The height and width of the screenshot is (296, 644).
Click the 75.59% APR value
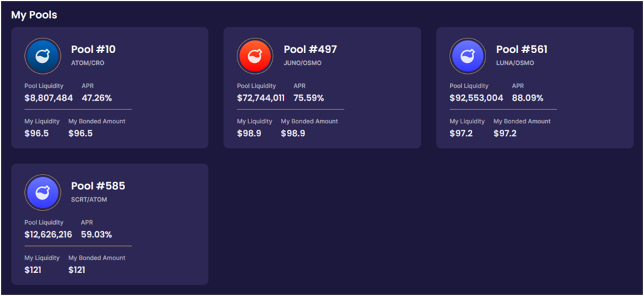(x=309, y=98)
